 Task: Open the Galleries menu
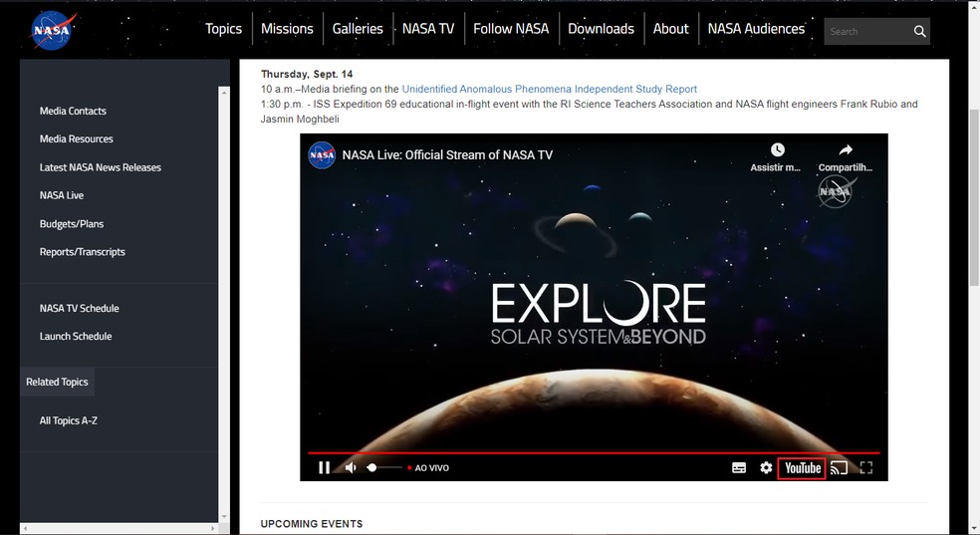(358, 29)
